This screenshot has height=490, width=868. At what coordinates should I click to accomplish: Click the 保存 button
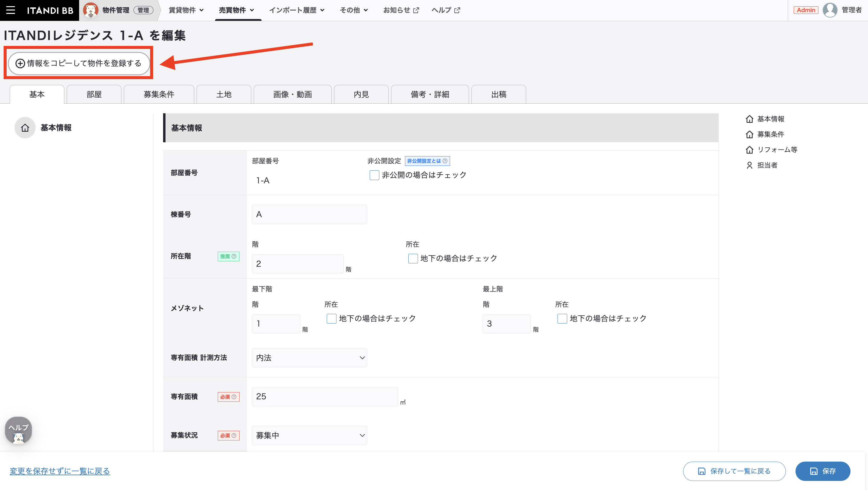(823, 471)
